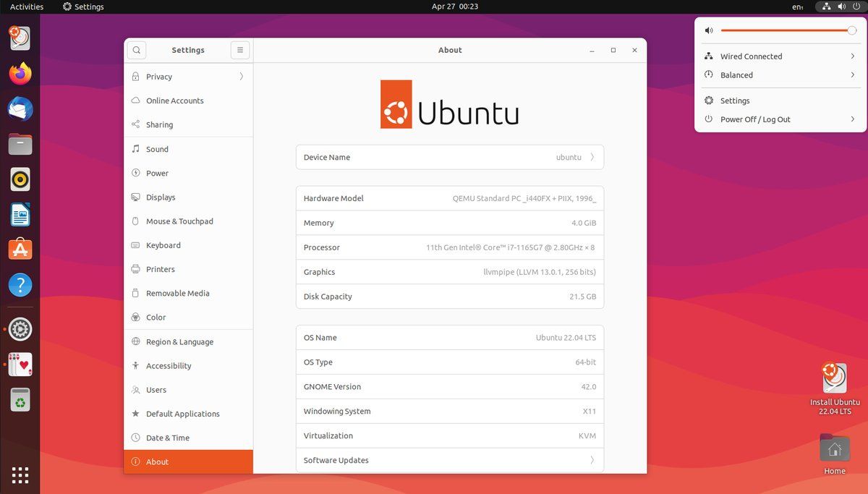Launch Thunderbird Mail from the dock
The image size is (868, 494).
pyautogui.click(x=20, y=108)
